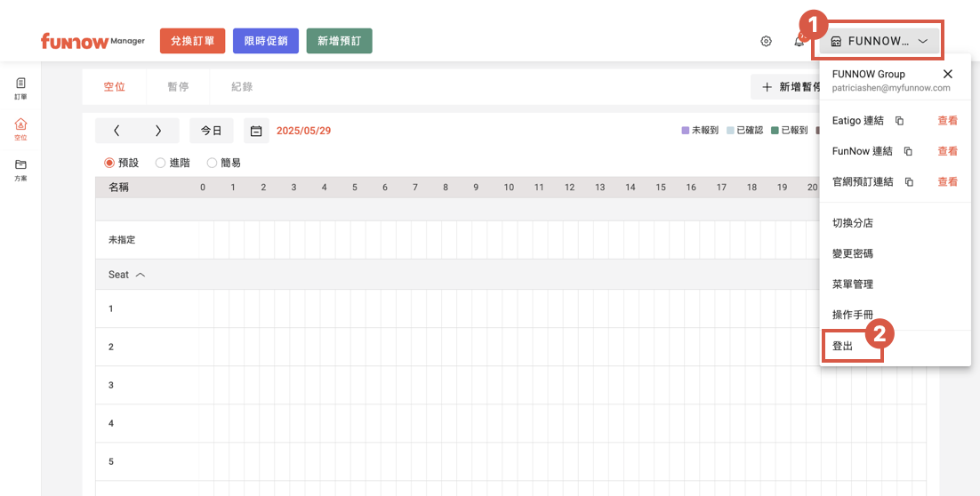Screen dimensions: 980x496
Task: Select the 簡易 view radio button
Action: click(212, 163)
